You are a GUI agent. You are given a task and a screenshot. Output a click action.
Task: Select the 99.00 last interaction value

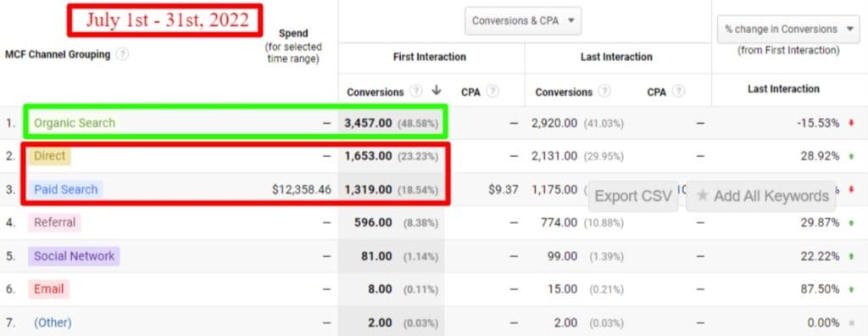point(563,256)
